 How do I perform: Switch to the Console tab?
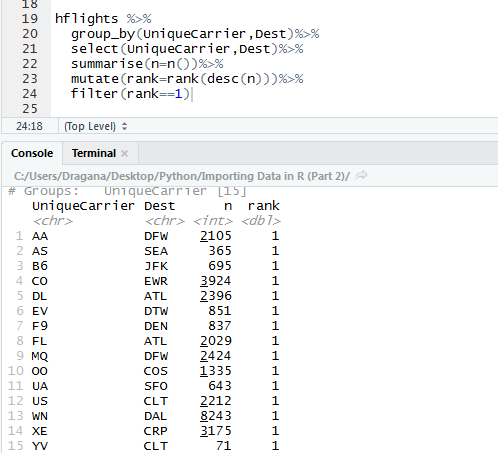coord(32,153)
